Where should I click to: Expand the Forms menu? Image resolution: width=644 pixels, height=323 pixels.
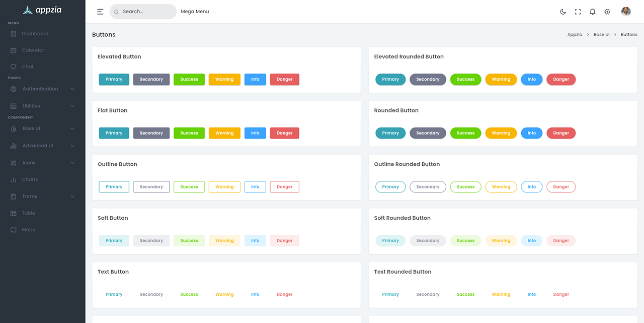coord(29,196)
